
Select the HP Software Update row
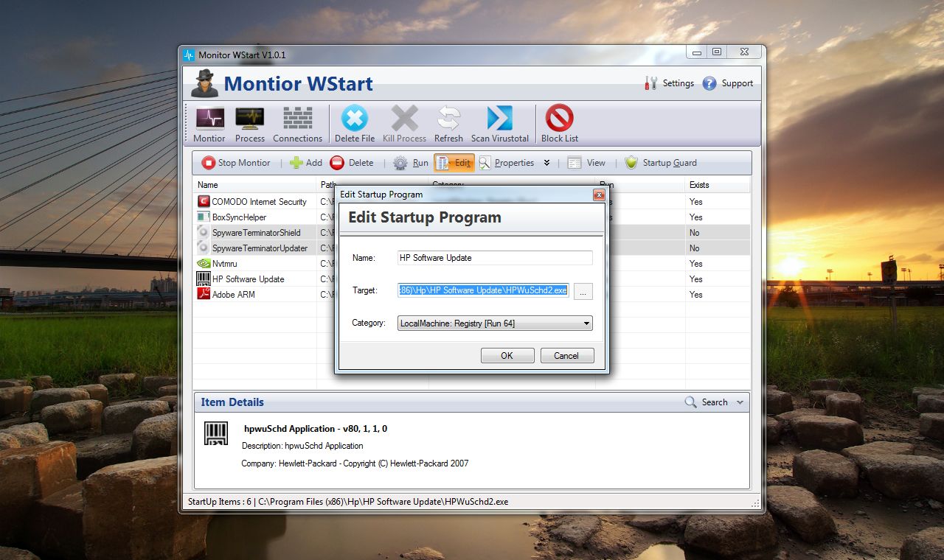pyautogui.click(x=471, y=279)
